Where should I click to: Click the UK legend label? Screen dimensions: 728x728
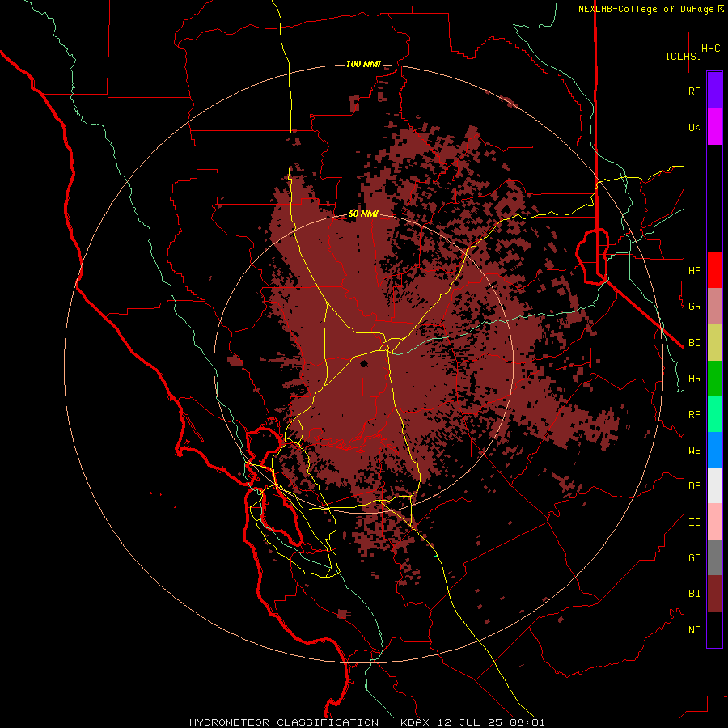[x=694, y=127]
